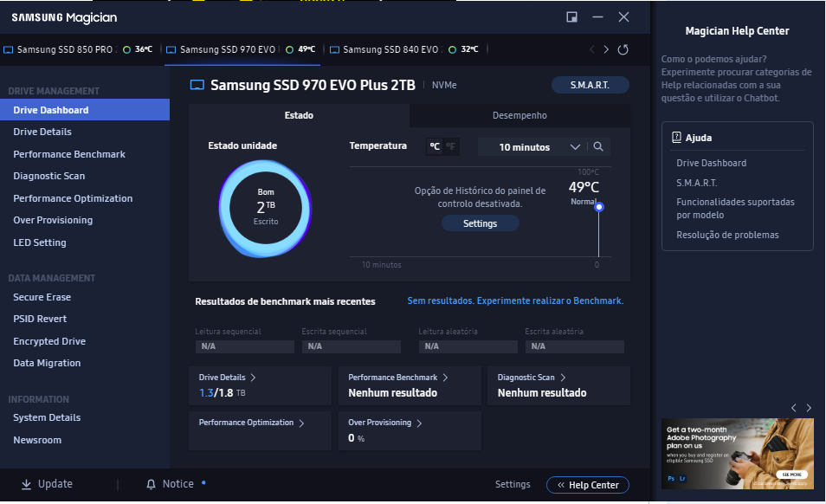826x504 pixels.
Task: Select the Samsung SSD 840 EVO tab
Action: click(404, 49)
